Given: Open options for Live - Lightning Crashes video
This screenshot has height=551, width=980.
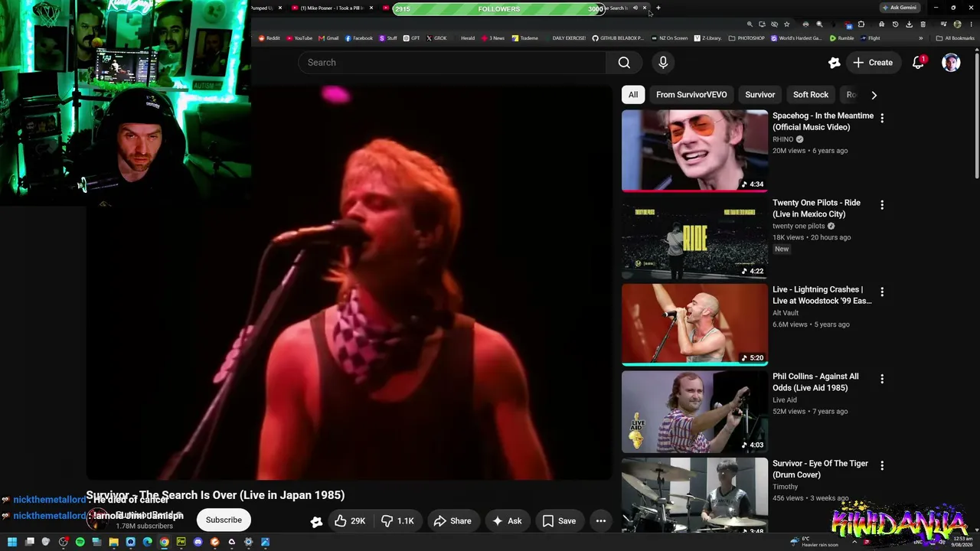Looking at the screenshot, I should click(882, 292).
